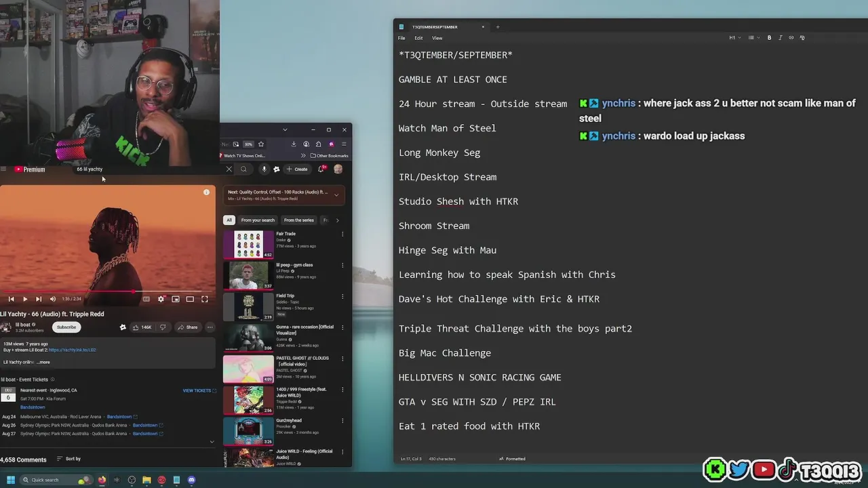Dislike the Lil Yachty video

pos(163,327)
